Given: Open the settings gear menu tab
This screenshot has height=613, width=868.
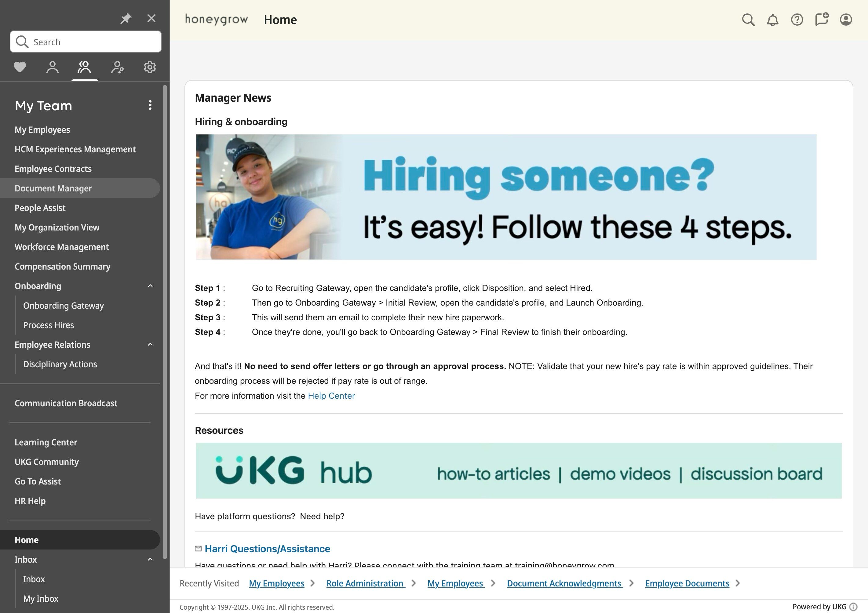Looking at the screenshot, I should point(150,67).
